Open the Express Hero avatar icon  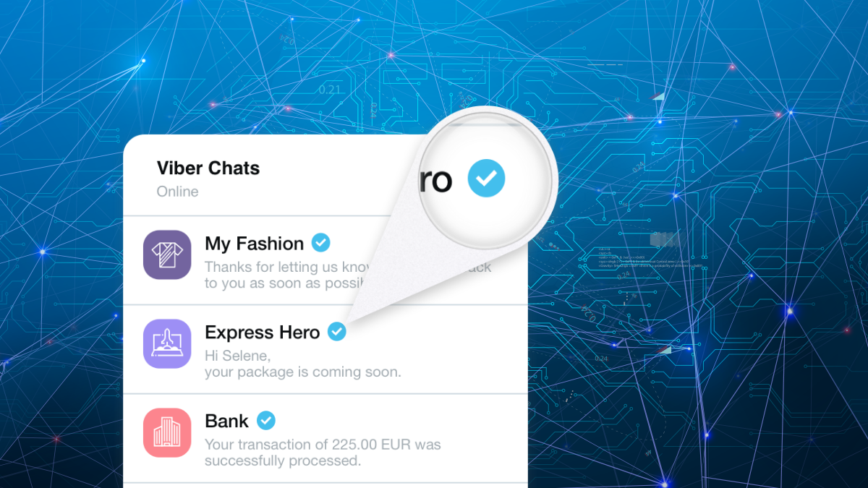(167, 343)
